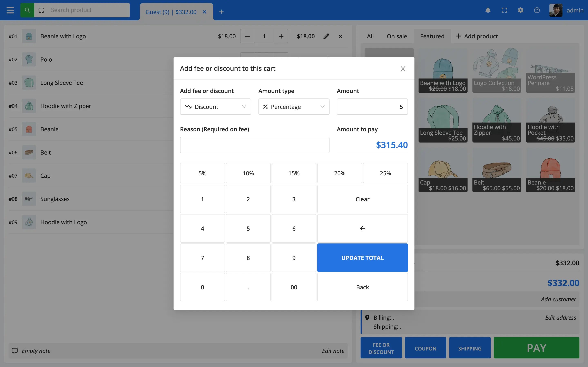The height and width of the screenshot is (367, 588).
Task: Add a new cart tab with plus icon
Action: tap(221, 12)
